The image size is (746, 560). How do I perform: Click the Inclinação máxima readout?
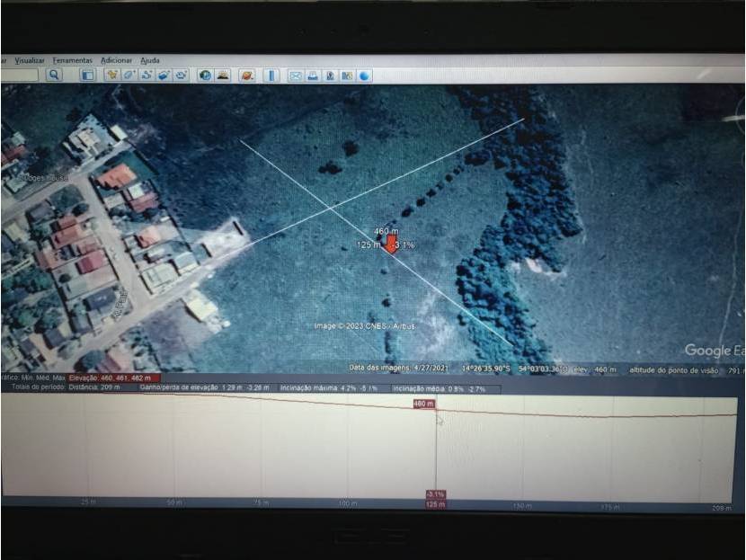click(x=329, y=388)
